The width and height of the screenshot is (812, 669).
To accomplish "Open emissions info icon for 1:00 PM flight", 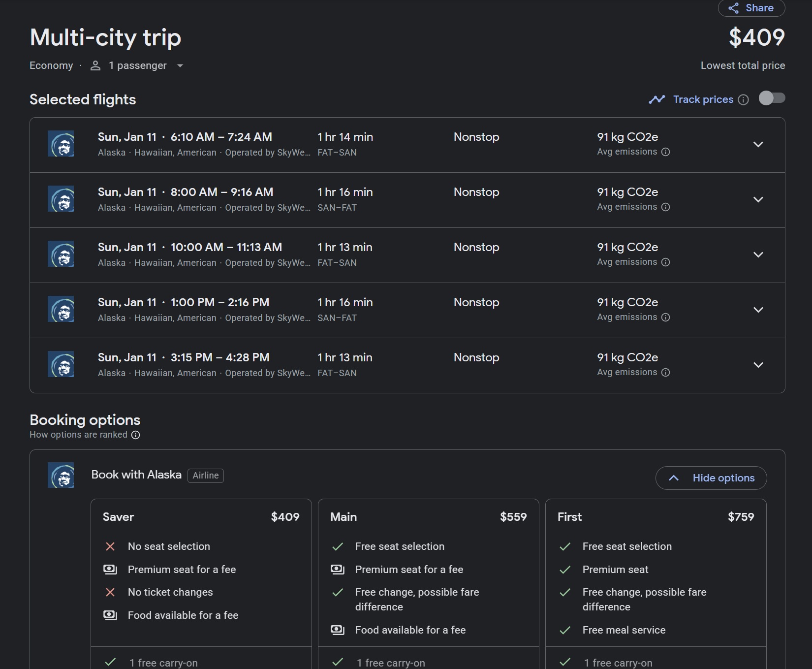I will click(666, 318).
